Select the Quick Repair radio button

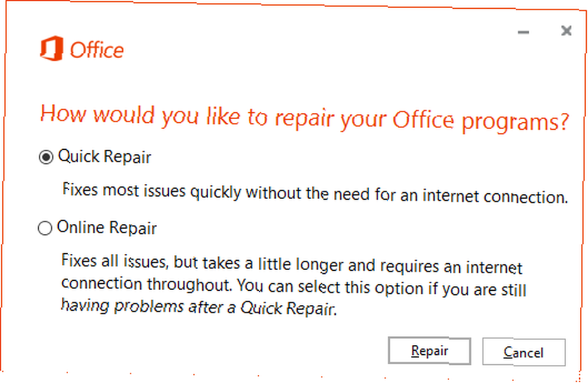[46, 157]
